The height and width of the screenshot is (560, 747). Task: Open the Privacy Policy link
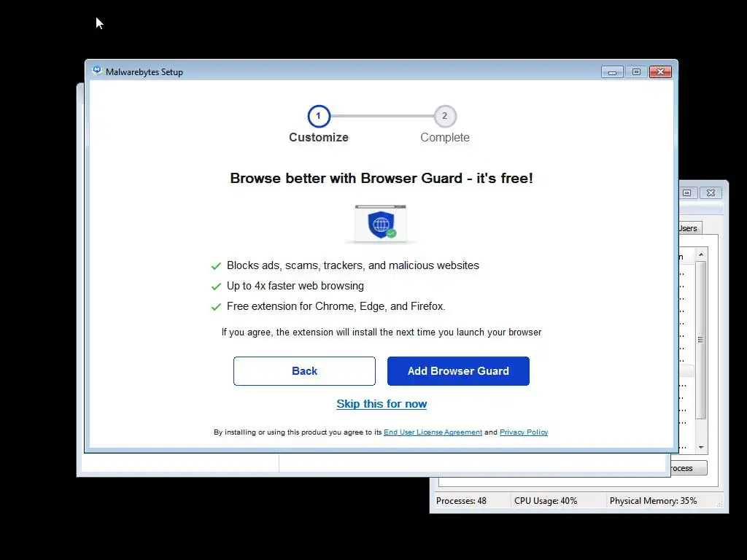point(524,432)
